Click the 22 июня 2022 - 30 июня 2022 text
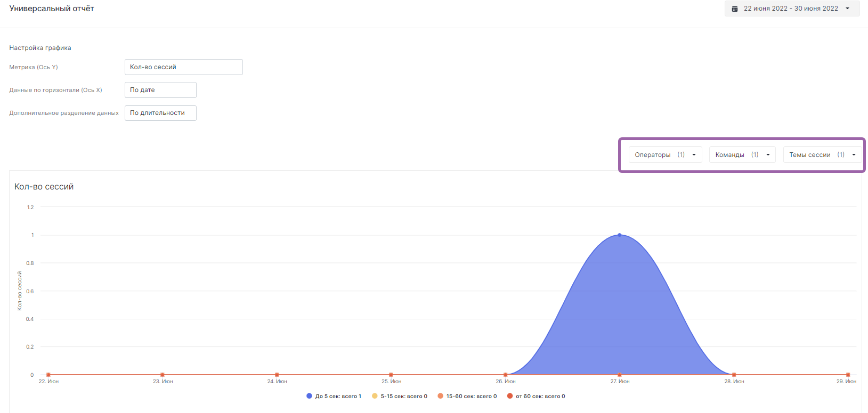868x413 pixels. pyautogui.click(x=791, y=9)
